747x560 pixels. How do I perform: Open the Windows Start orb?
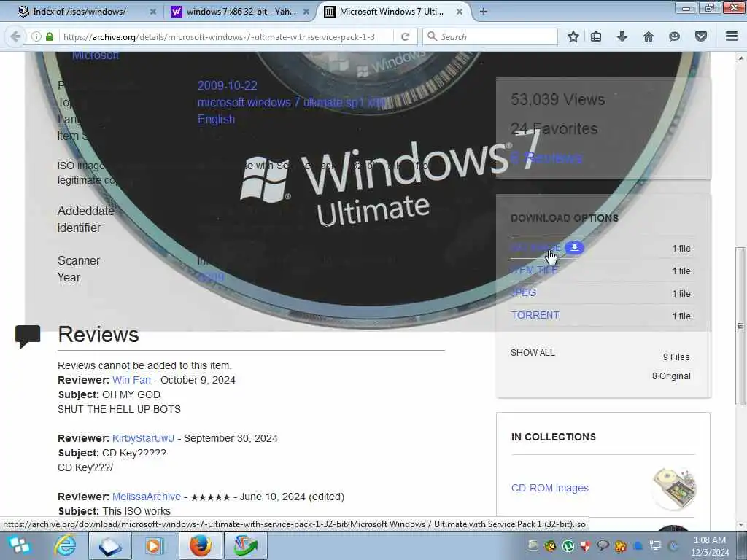point(20,545)
